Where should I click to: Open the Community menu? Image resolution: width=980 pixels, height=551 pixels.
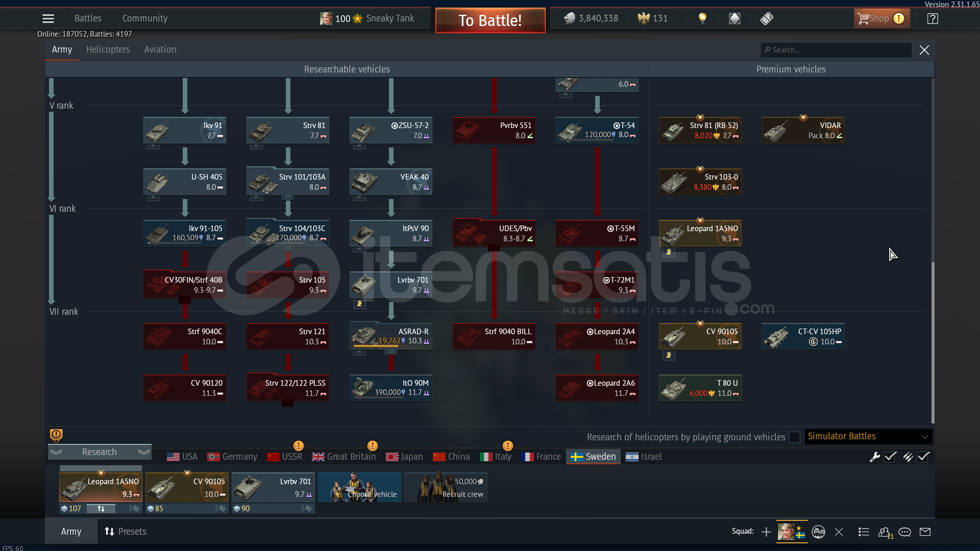click(145, 18)
